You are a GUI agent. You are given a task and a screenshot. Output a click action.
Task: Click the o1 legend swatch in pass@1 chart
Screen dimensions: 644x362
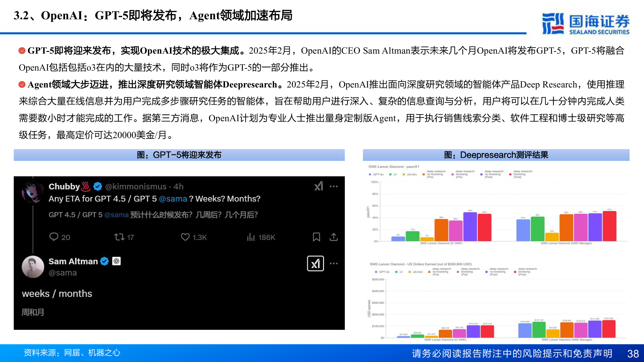[x=390, y=174]
